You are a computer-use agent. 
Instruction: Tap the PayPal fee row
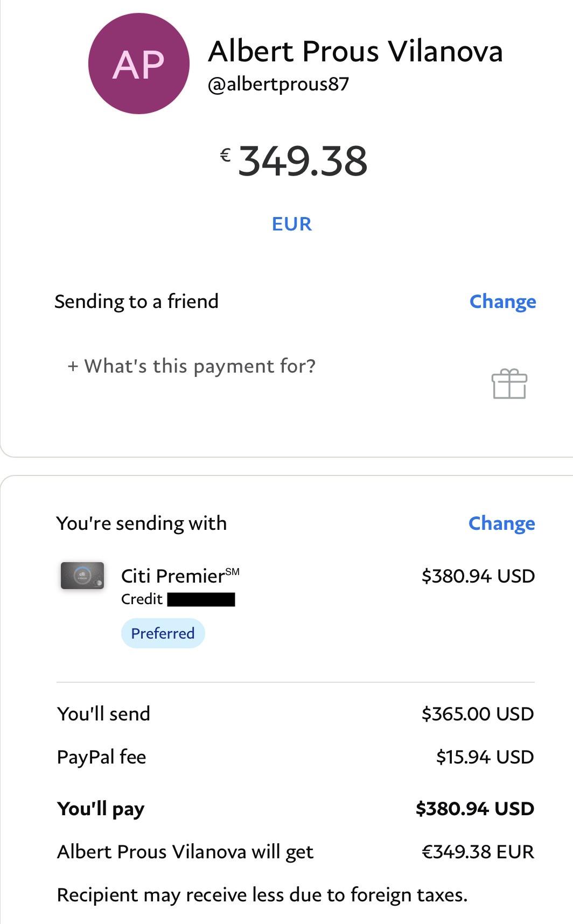[x=296, y=757]
